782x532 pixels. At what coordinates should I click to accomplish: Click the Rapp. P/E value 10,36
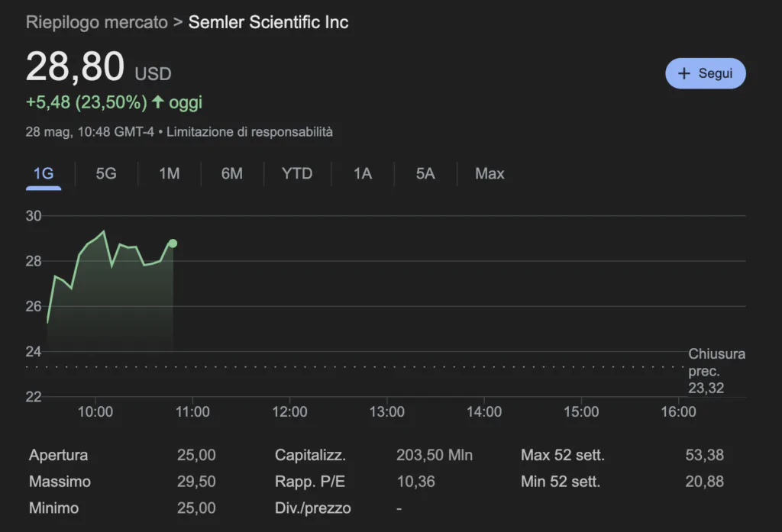(416, 482)
